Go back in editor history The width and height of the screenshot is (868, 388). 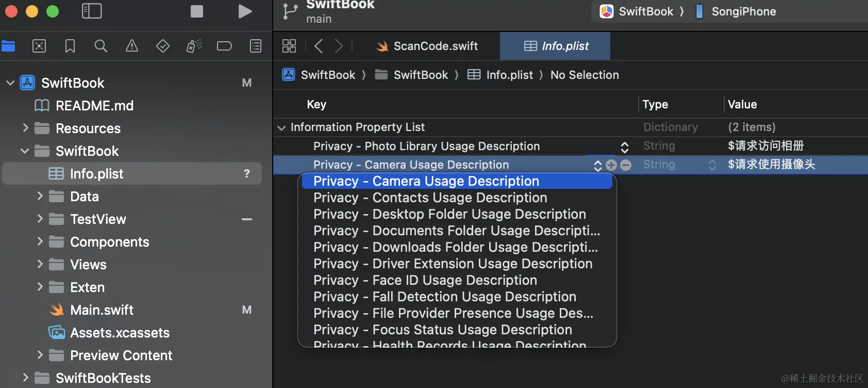click(x=319, y=46)
